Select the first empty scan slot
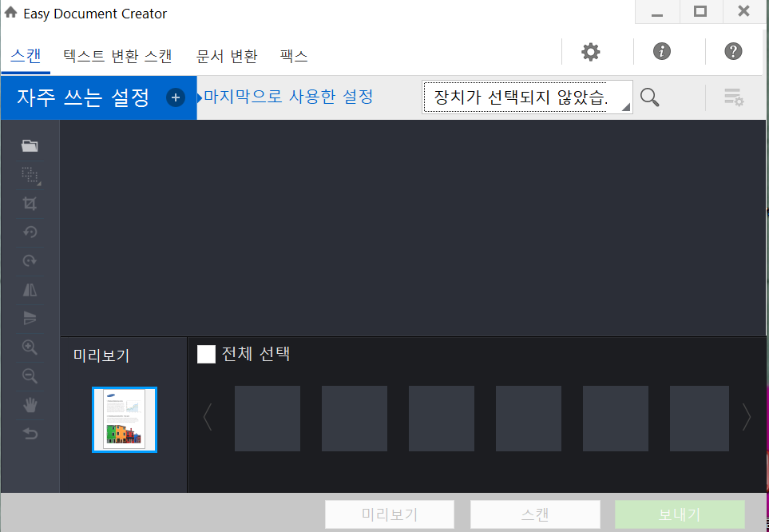The height and width of the screenshot is (532, 769). tap(268, 418)
